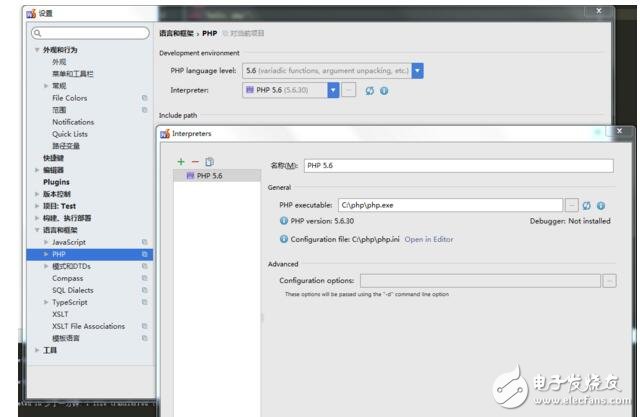Expand the 编辑器 tree node
Viewport: 640px width, 417px height.
click(37, 170)
